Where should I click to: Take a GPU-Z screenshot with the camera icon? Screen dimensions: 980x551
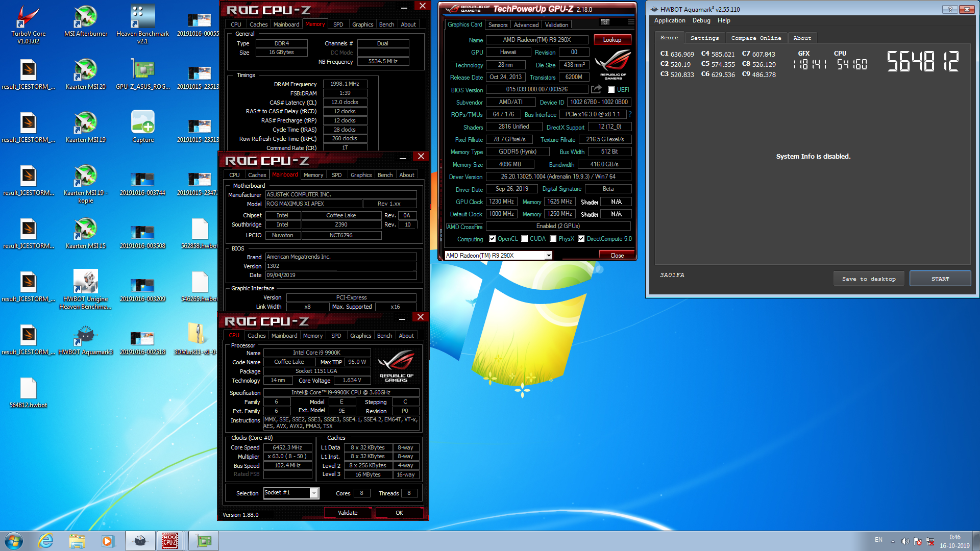point(605,22)
